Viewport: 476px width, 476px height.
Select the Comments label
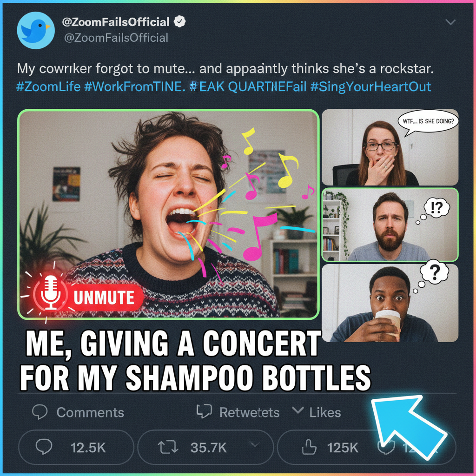pos(90,413)
